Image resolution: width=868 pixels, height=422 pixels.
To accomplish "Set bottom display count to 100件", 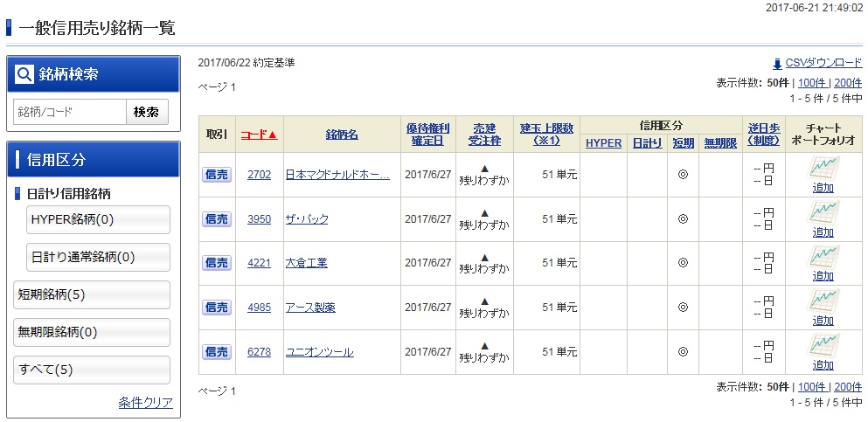I will coord(813,387).
